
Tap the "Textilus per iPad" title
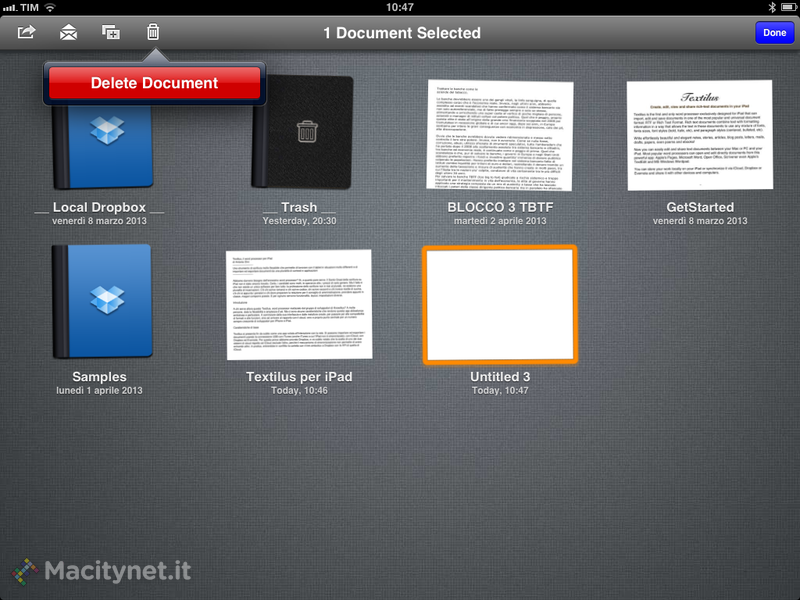click(x=299, y=377)
